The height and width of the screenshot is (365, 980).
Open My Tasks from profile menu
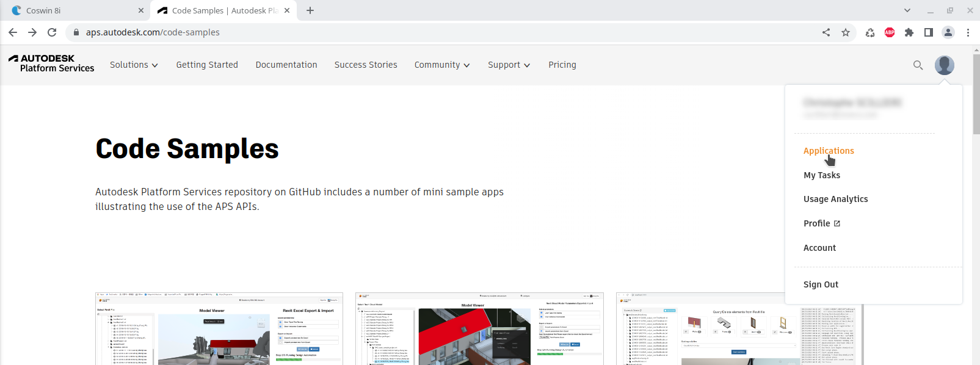click(x=822, y=175)
